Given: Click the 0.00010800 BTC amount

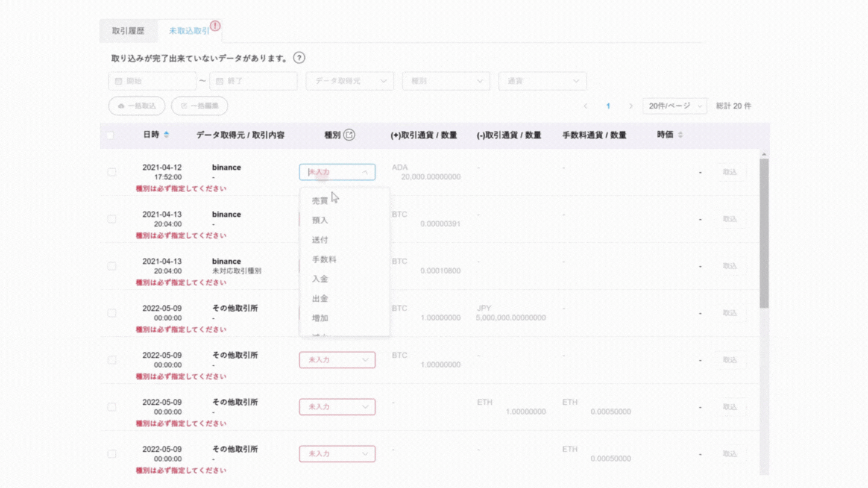Looking at the screenshot, I should click(440, 271).
